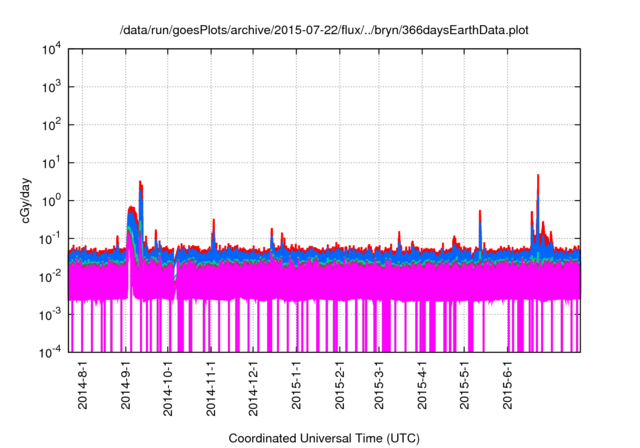This screenshot has width=640, height=448.
Task: Click the top 10^4 y-axis tick label
Action: click(x=53, y=49)
